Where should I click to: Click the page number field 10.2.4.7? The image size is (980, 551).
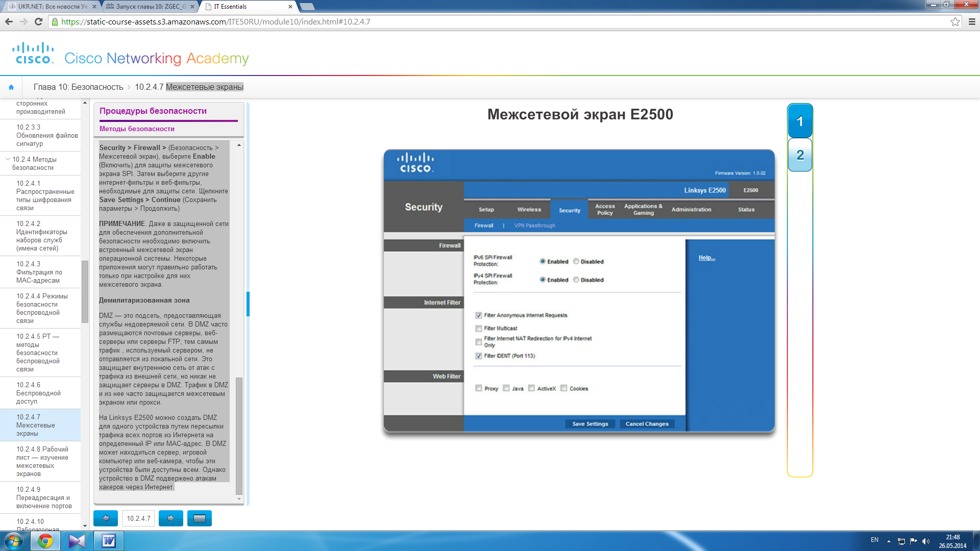[138, 518]
